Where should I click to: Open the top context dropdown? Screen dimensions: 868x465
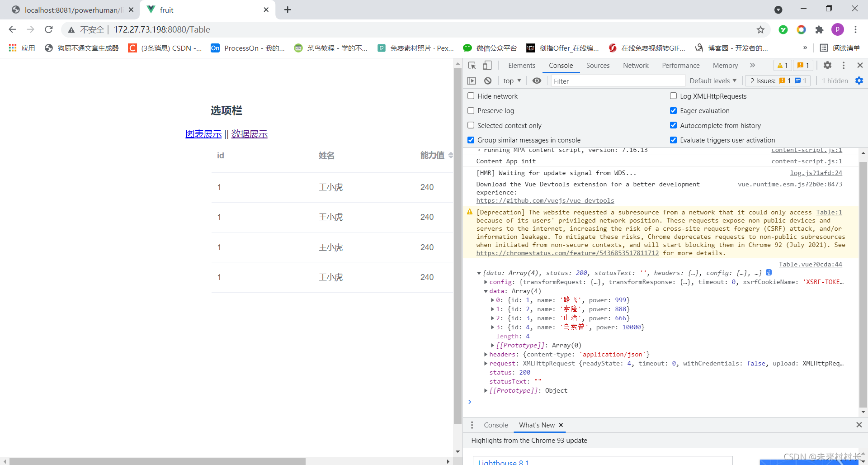point(512,81)
